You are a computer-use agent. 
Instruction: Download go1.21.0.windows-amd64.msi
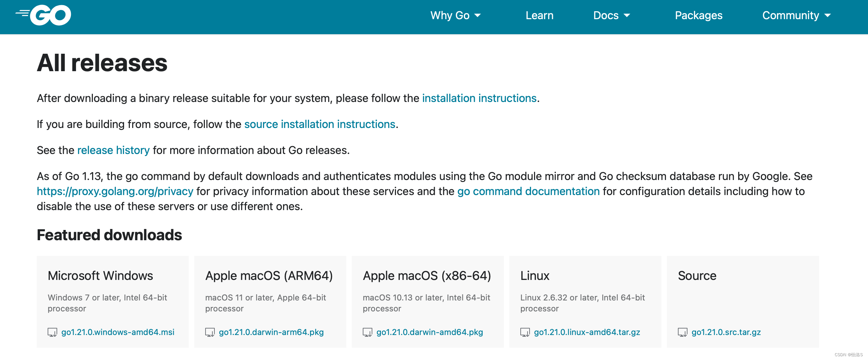(x=118, y=332)
